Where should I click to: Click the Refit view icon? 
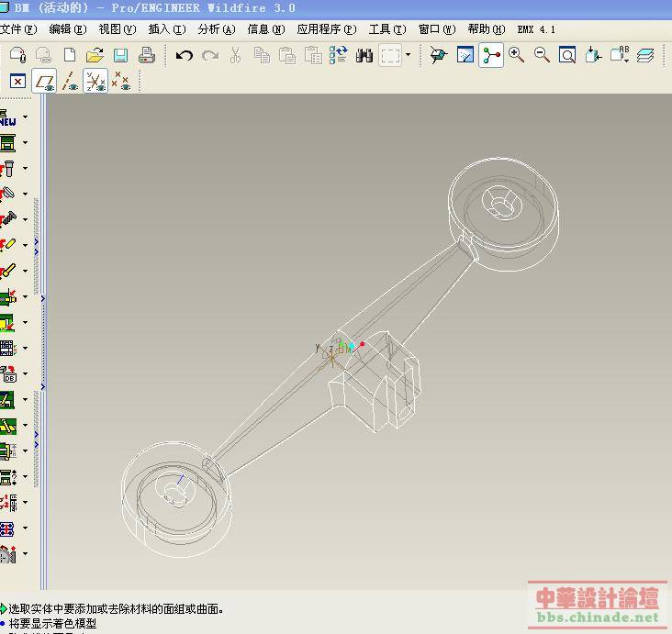[568, 56]
